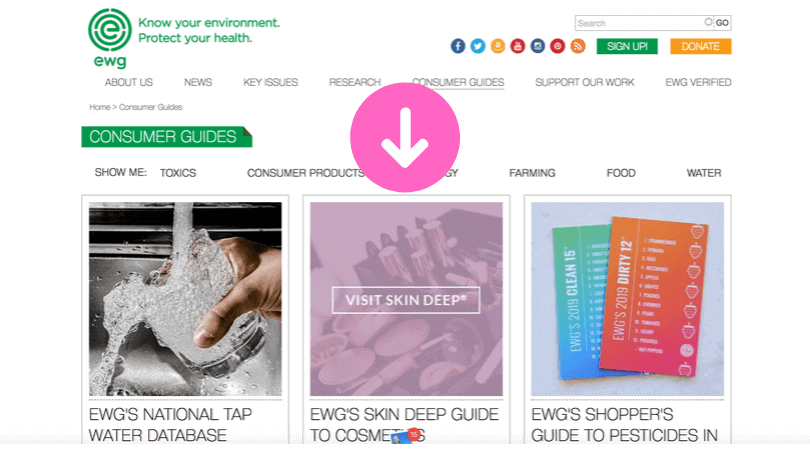The image size is (810, 450).
Task: Click the Pinterest icon
Action: point(557,46)
